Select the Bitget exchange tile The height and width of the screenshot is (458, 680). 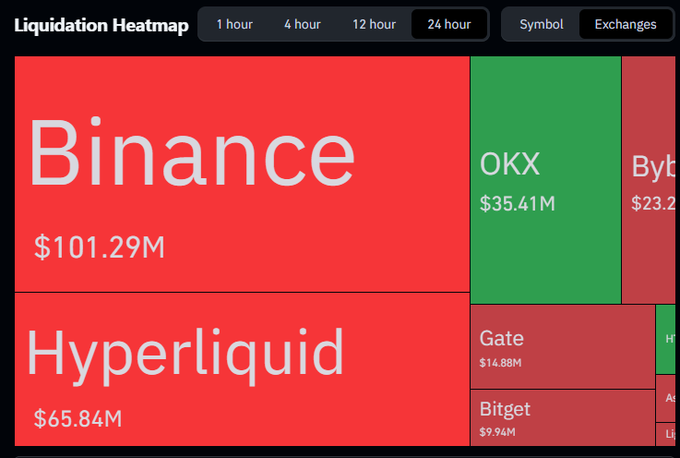point(562,418)
